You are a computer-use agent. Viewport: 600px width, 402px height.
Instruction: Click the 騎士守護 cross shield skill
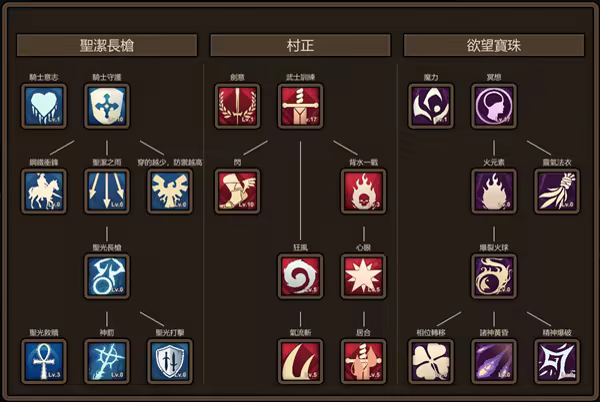point(107,106)
